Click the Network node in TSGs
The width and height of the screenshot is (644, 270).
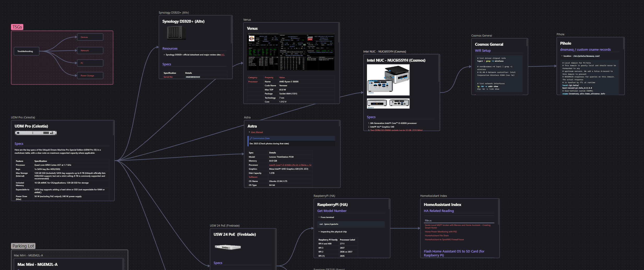tap(90, 50)
